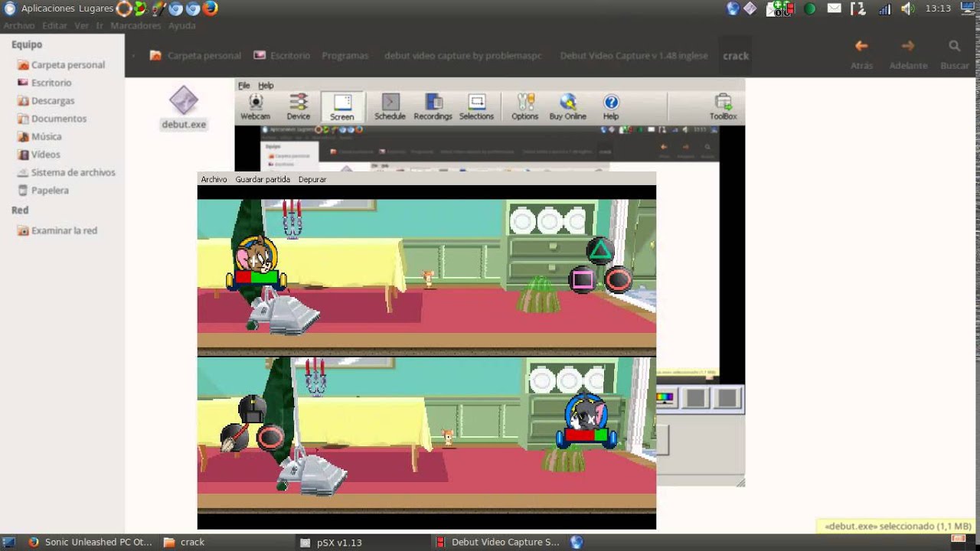The image size is (980, 551).
Task: Click Debut Video Capture v 1.48 inglese breadcrumb
Action: 634,56
